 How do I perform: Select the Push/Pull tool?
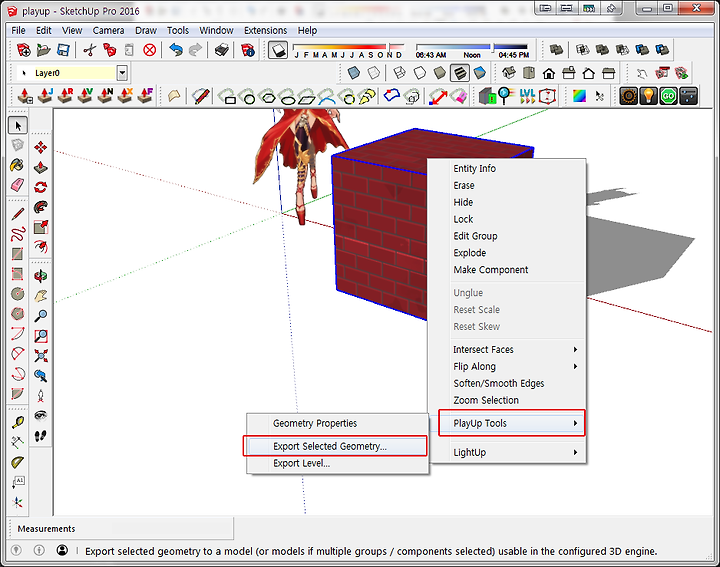[40, 167]
